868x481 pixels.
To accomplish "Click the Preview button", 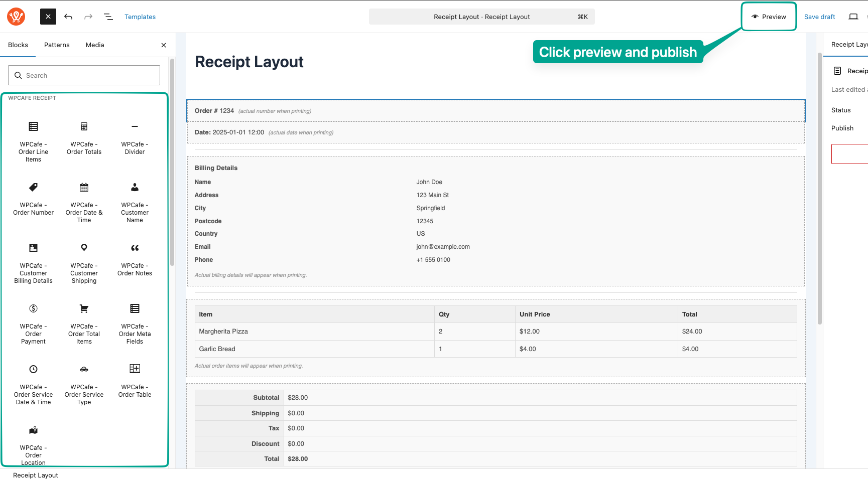I will click(x=769, y=17).
